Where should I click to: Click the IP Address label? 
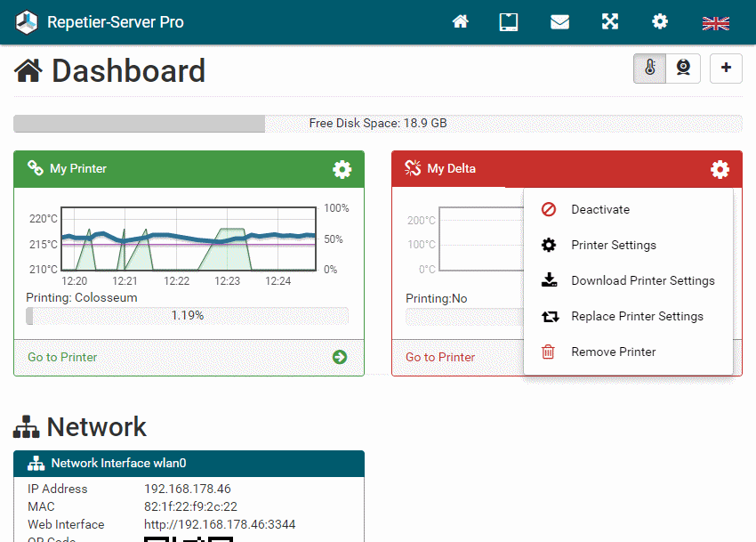tap(58, 489)
